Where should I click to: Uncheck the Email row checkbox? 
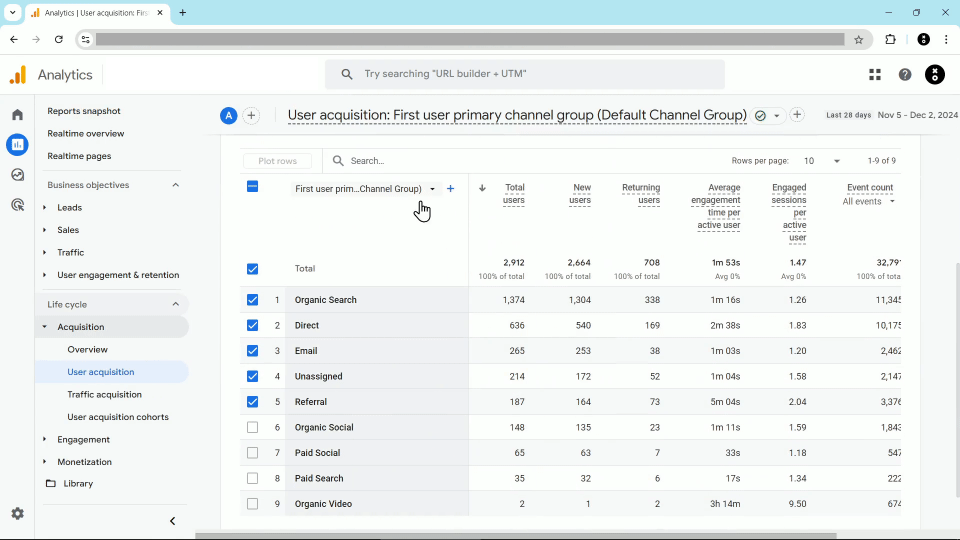click(x=252, y=351)
